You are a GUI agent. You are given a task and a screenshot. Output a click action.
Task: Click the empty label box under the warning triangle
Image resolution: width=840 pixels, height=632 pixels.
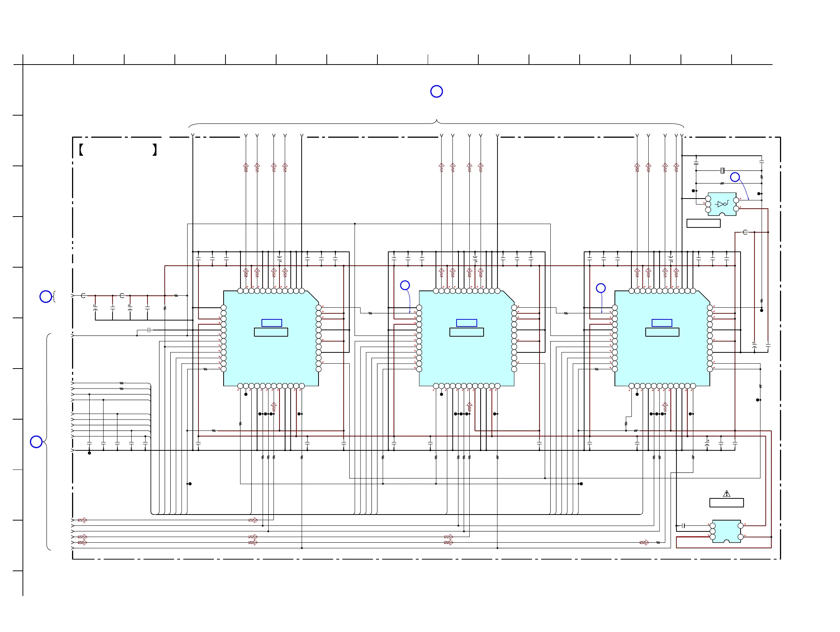click(x=726, y=503)
